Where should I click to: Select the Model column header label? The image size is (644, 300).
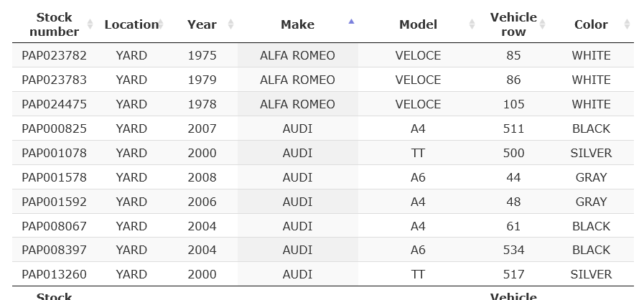pyautogui.click(x=418, y=24)
